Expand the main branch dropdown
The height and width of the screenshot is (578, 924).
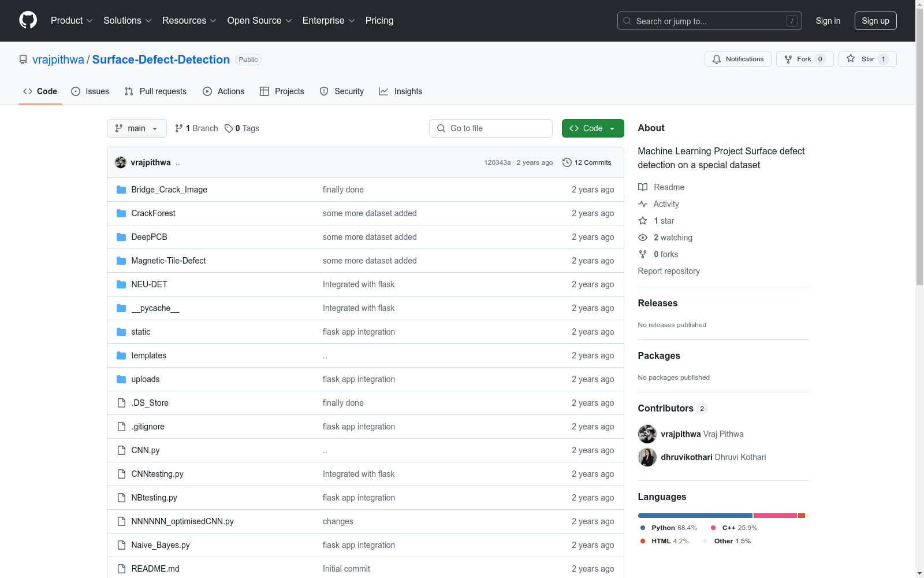136,128
